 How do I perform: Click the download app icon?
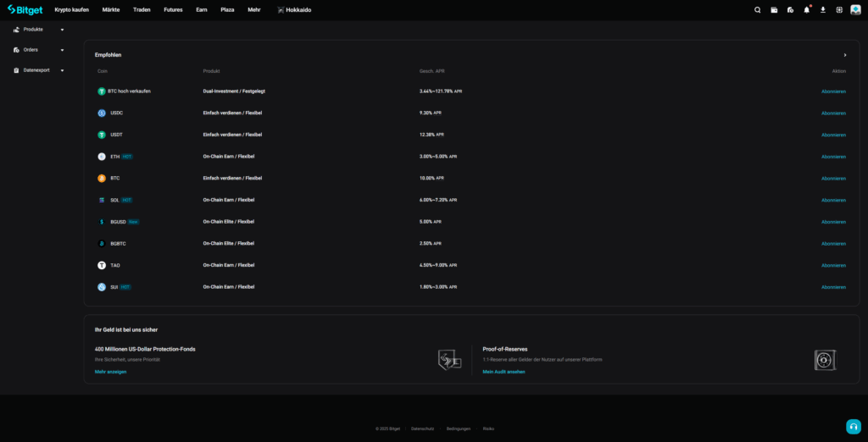point(822,9)
